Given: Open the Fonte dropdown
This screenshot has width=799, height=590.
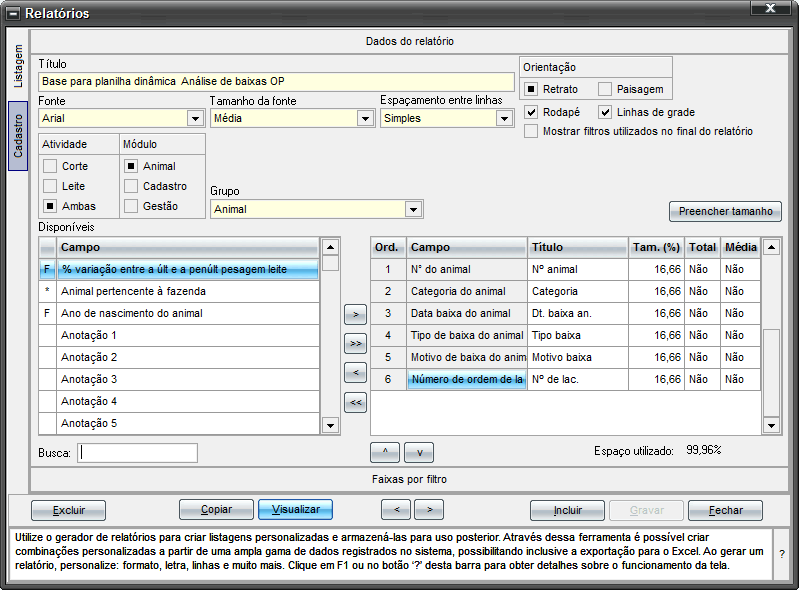Looking at the screenshot, I should click(x=195, y=118).
